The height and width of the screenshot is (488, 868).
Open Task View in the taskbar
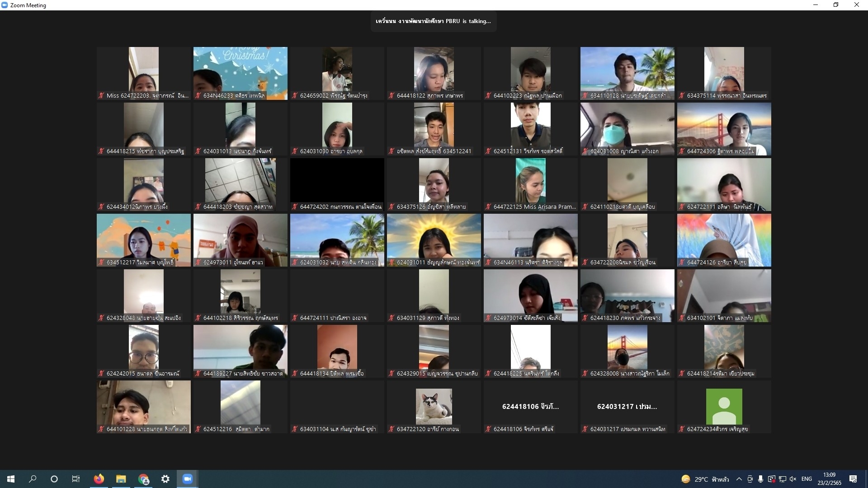pyautogui.click(x=76, y=479)
